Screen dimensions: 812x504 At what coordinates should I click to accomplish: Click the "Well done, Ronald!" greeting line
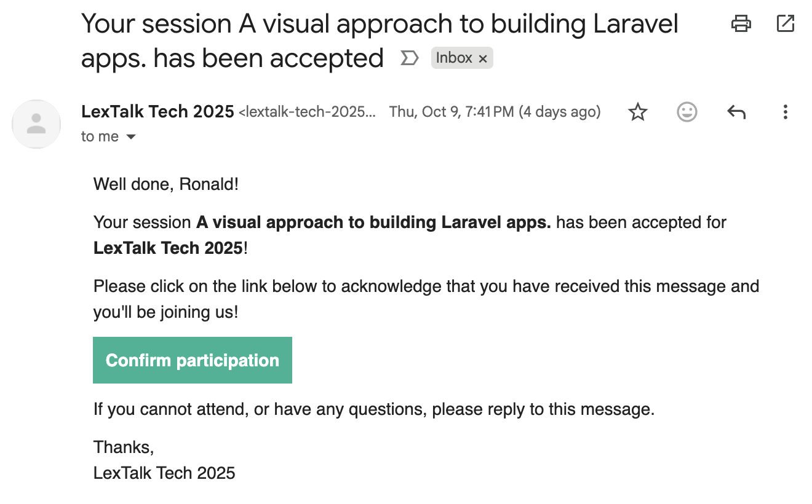(166, 184)
